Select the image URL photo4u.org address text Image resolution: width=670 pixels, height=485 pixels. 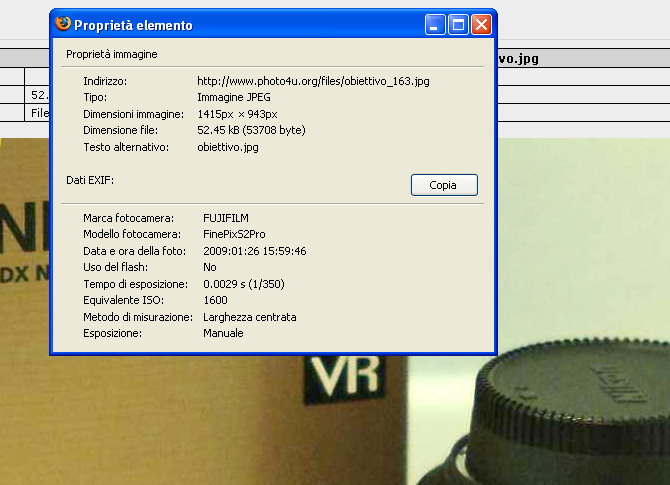tap(313, 81)
